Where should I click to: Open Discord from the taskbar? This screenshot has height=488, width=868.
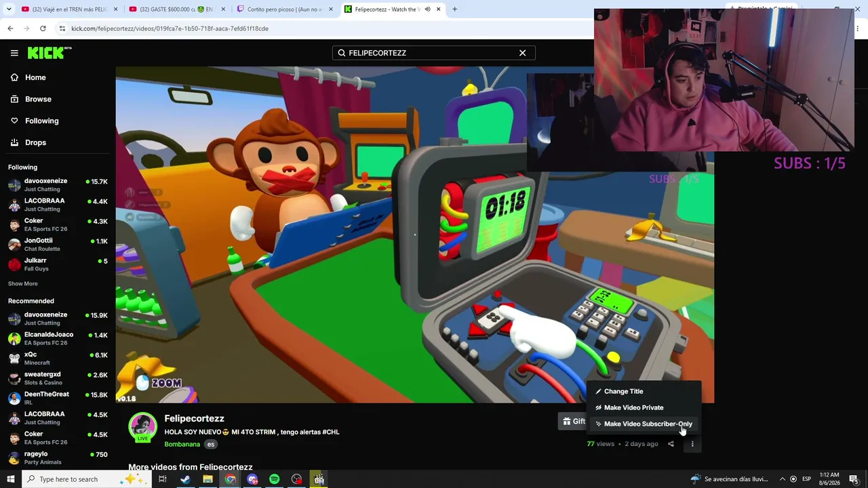[x=252, y=479]
